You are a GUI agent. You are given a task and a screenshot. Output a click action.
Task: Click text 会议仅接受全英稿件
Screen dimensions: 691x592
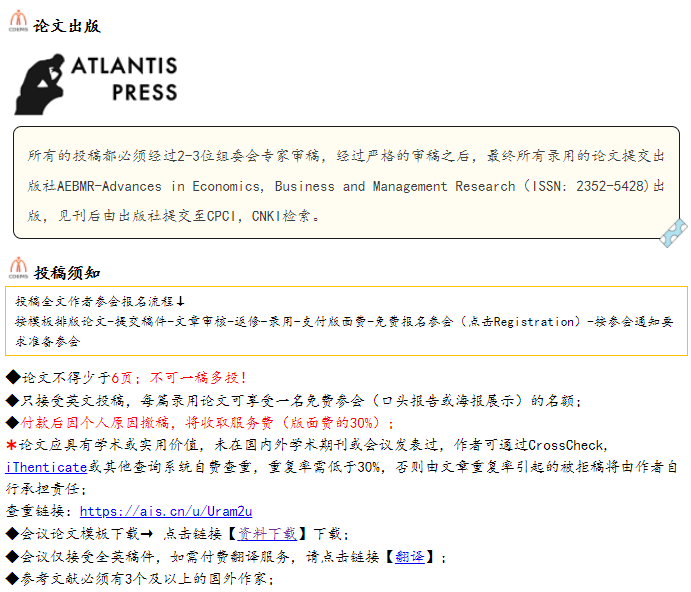[87, 557]
